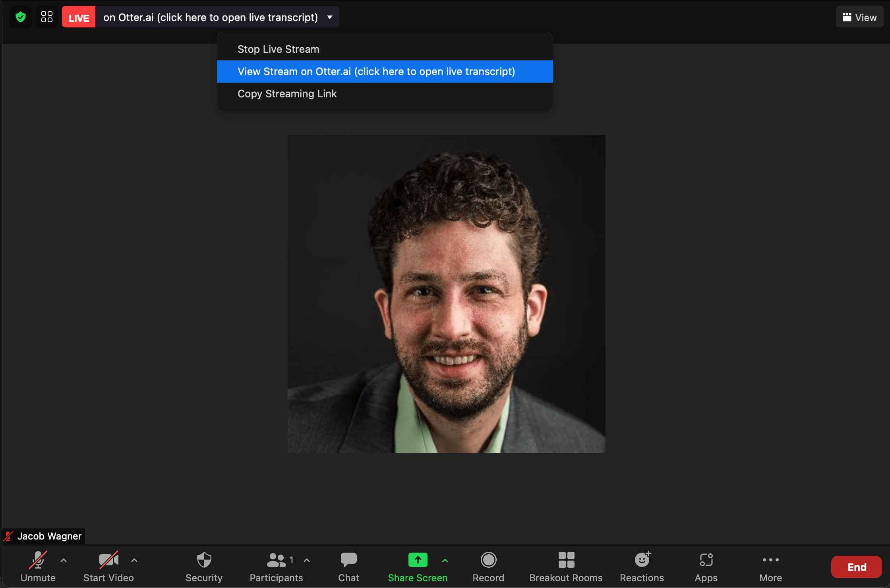The image size is (890, 588).
Task: Click the red End meeting button
Action: point(857,567)
